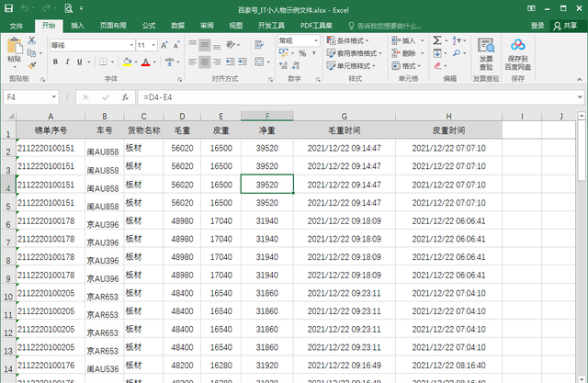Click the insert function fx icon

[126, 96]
